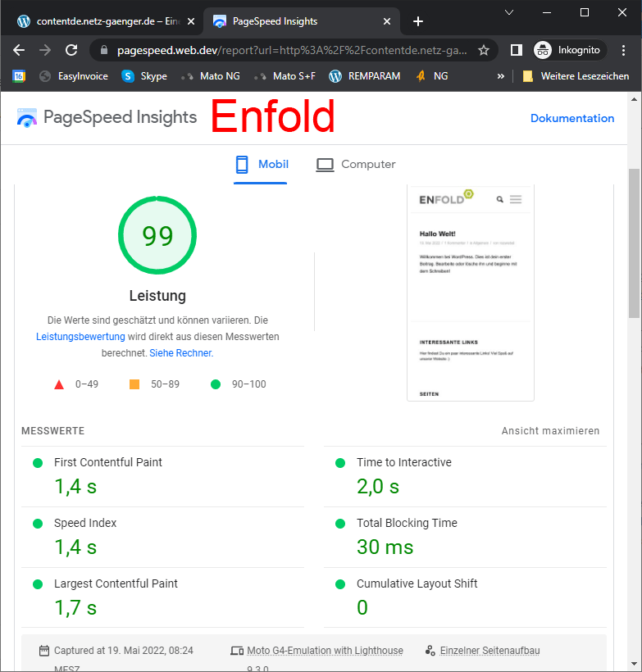Click the Largest Contentful Paint metric
The height and width of the screenshot is (672, 642).
(x=163, y=598)
